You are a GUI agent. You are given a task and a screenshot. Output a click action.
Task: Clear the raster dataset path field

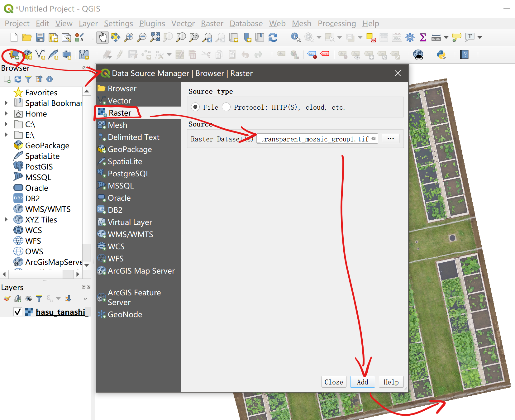[374, 139]
